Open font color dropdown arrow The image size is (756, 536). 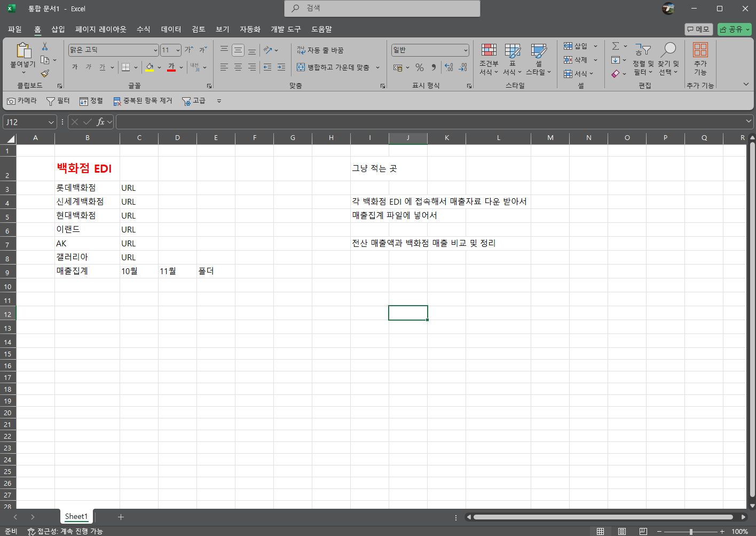tap(181, 67)
